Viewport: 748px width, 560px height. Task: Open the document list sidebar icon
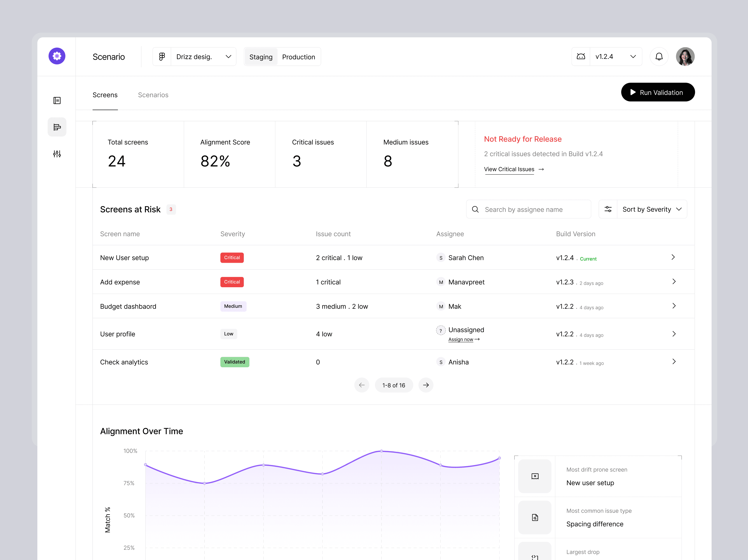57,100
